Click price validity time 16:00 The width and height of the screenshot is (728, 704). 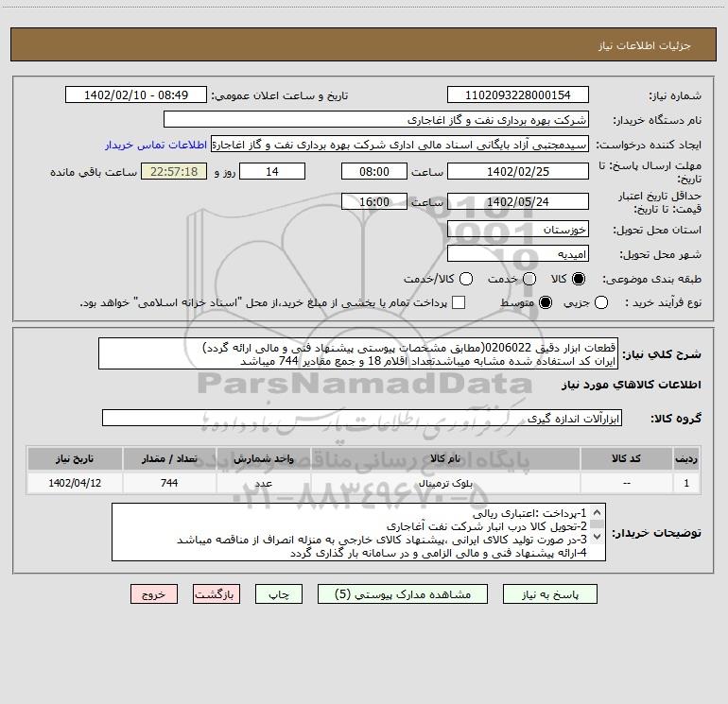point(374,202)
